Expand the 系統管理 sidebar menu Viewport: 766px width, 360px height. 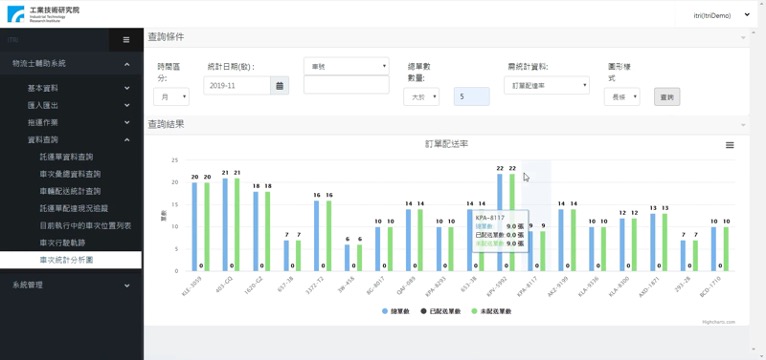click(x=71, y=285)
